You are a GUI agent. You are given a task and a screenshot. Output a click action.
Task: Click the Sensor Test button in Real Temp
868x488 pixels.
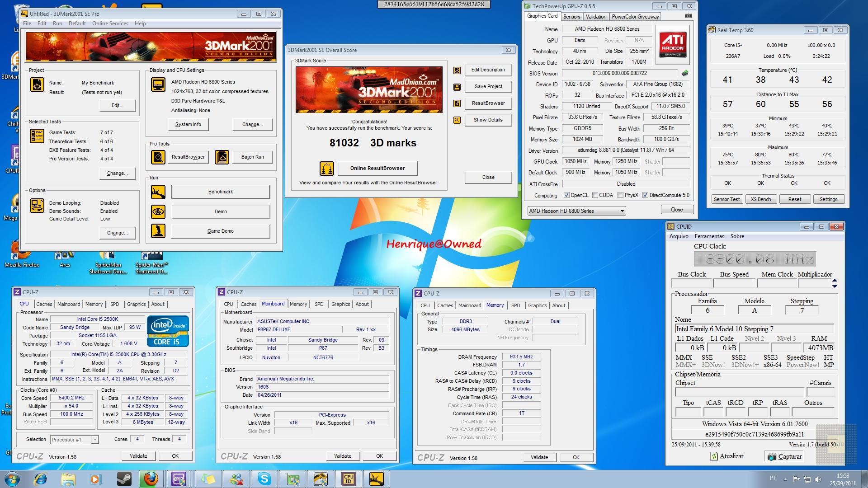pos(726,199)
